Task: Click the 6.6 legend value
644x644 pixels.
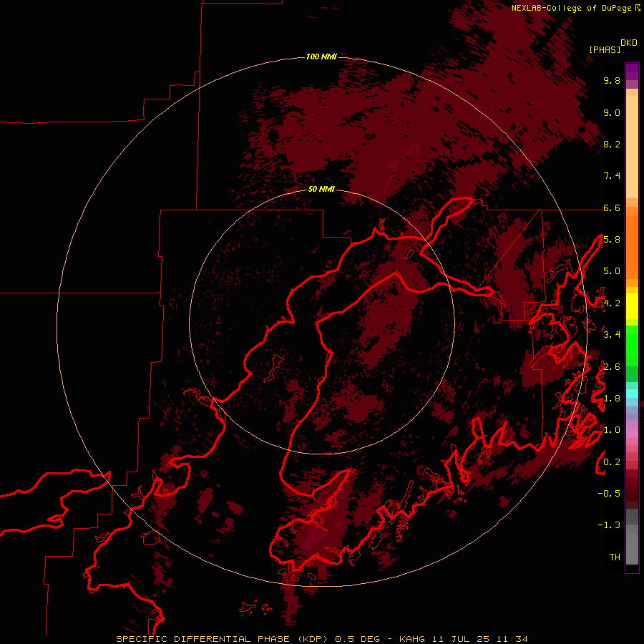Action: tap(612, 208)
